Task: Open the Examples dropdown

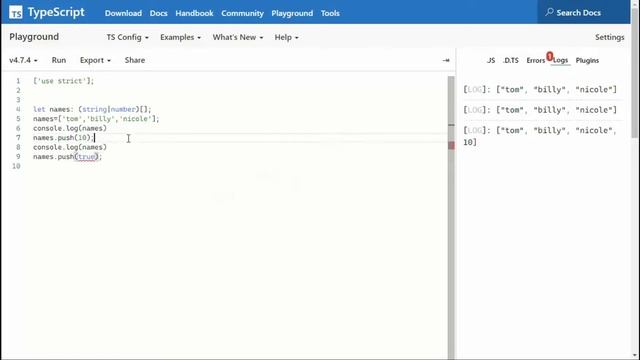Action: (x=180, y=37)
